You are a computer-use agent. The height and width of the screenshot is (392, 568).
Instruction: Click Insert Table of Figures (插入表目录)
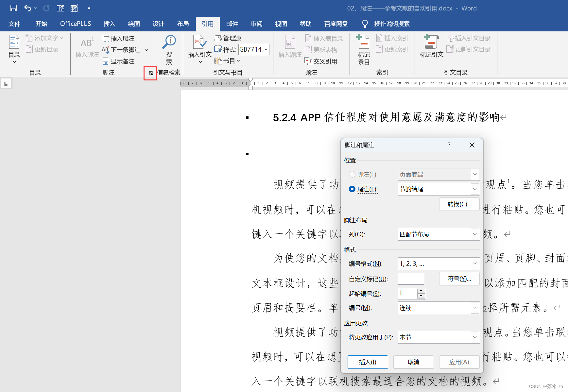click(324, 39)
